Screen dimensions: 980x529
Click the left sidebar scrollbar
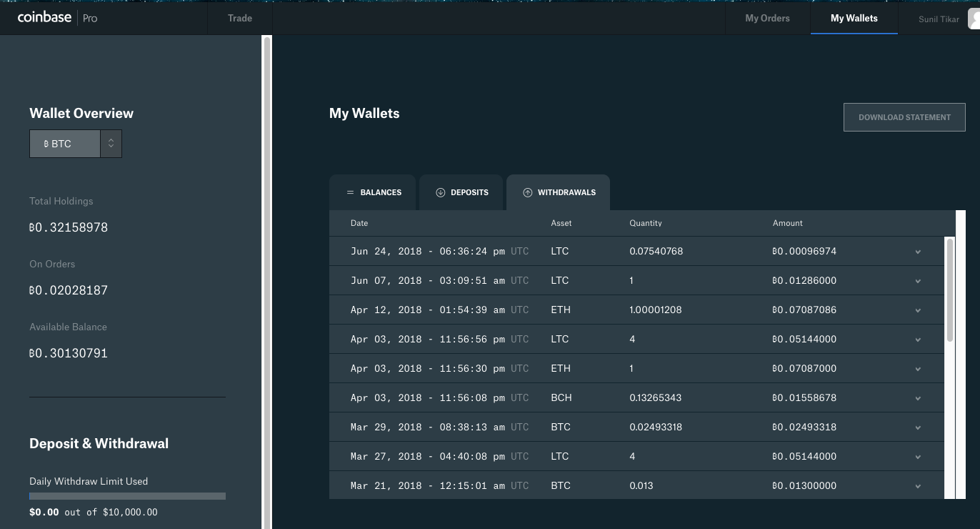tap(267, 282)
